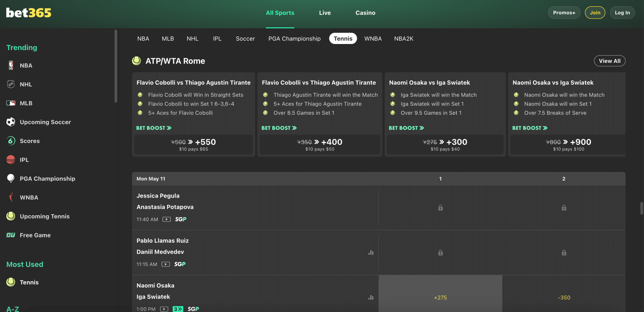
Task: Click the sidebar vertical scrollbar
Action: click(x=116, y=66)
